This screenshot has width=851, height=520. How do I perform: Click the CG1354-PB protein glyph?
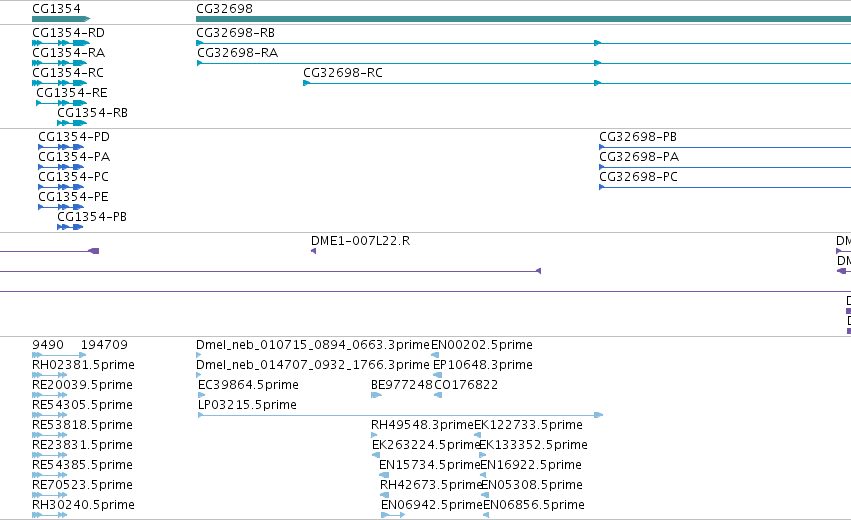pos(70,227)
